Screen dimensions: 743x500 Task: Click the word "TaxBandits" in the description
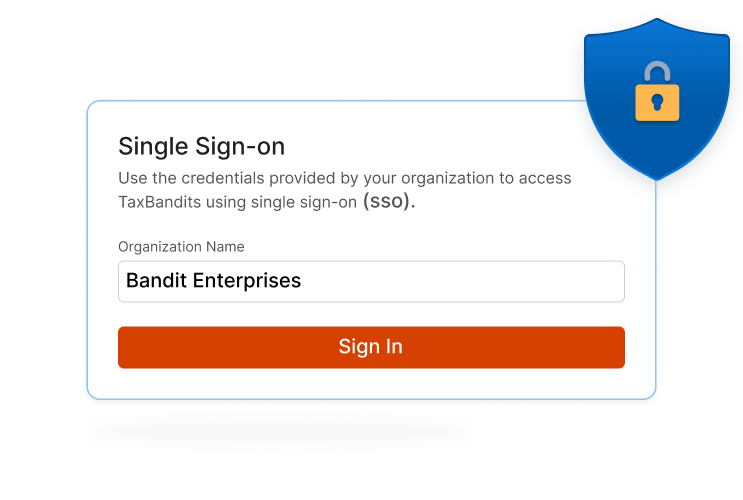159,202
